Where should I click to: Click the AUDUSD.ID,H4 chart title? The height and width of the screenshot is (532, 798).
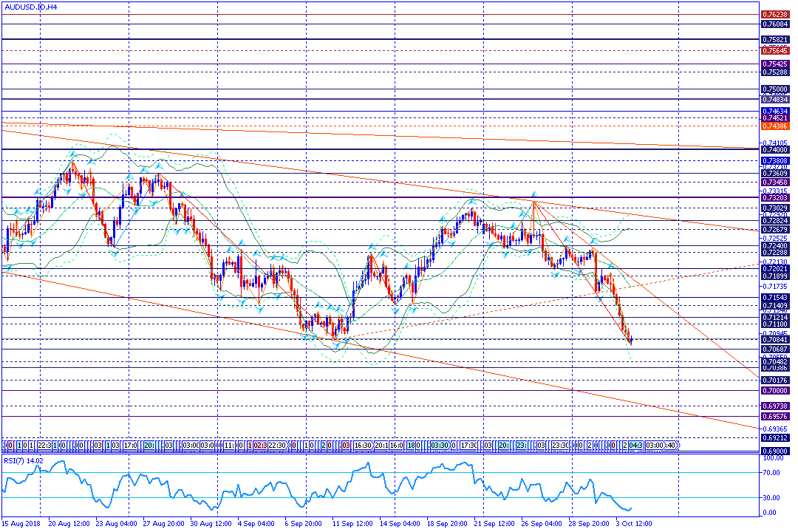coord(32,6)
